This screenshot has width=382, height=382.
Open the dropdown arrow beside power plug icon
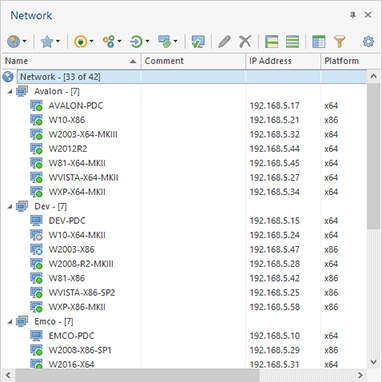[91, 42]
